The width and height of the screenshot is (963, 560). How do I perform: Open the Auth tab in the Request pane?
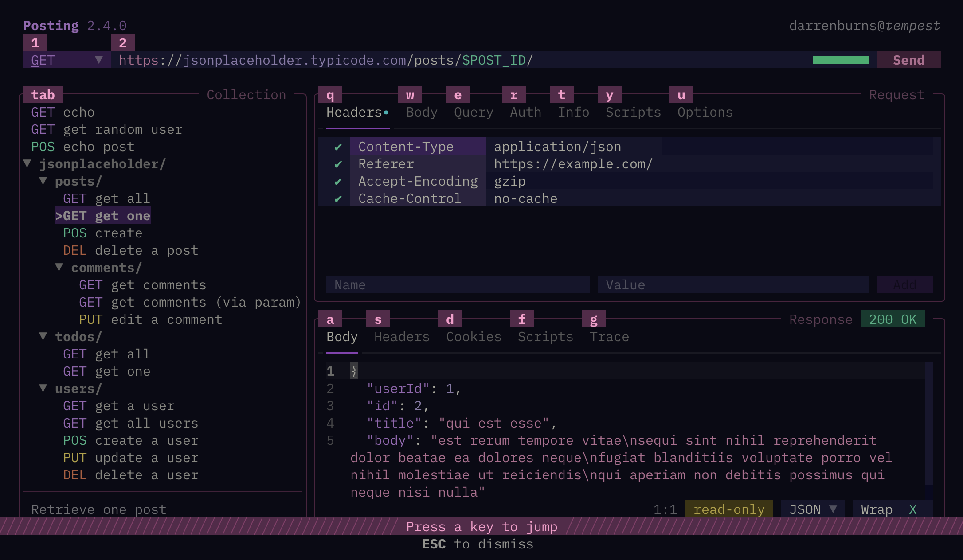tap(525, 112)
